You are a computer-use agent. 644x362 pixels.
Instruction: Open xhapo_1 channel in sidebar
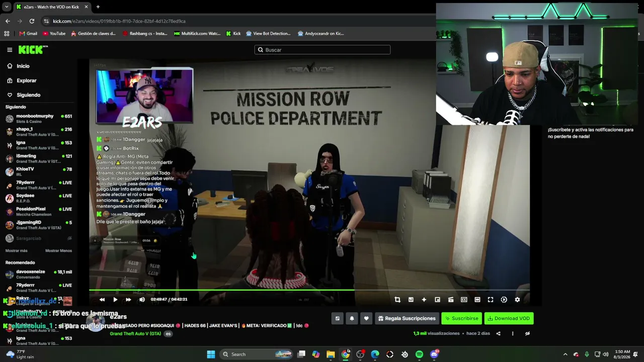[39, 132]
